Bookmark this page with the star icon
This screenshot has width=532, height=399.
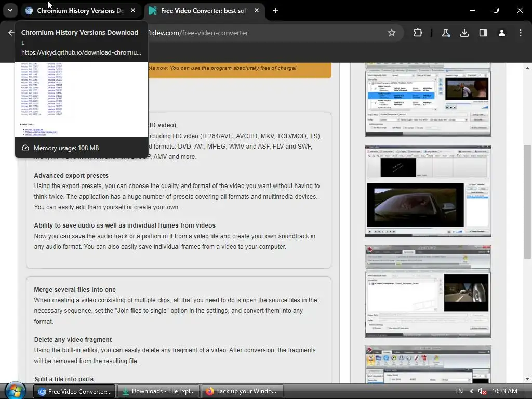[x=392, y=33]
